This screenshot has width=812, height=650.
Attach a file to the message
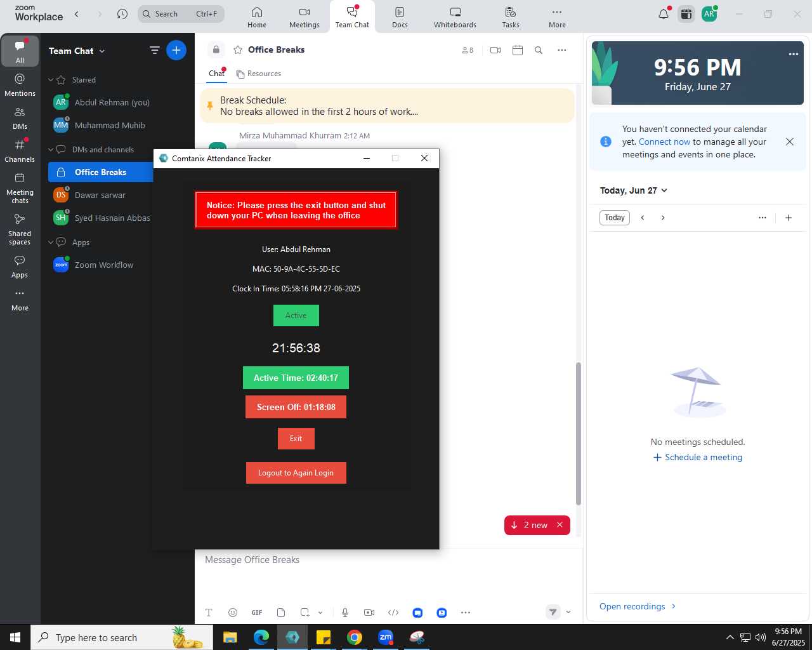(x=281, y=613)
